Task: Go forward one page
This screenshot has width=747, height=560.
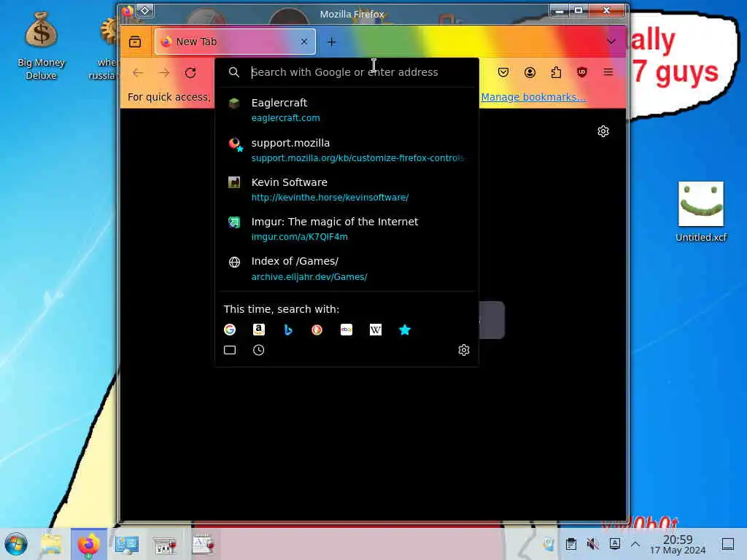Action: point(164,72)
